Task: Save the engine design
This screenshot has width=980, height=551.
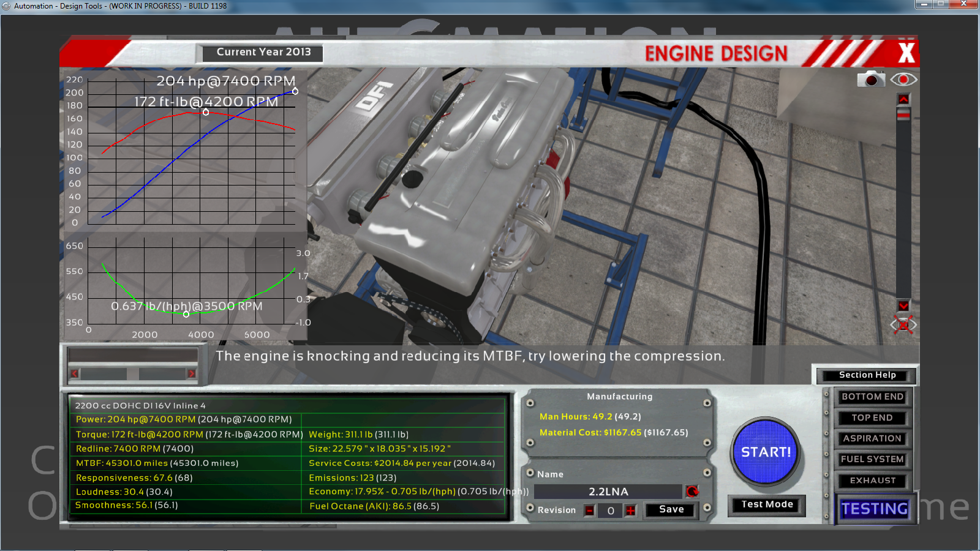Action: pos(671,509)
